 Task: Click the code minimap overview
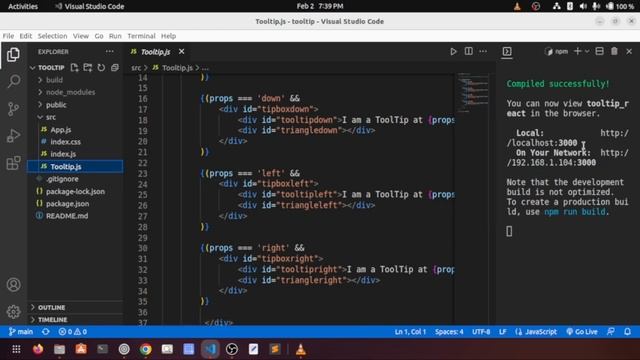473,93
